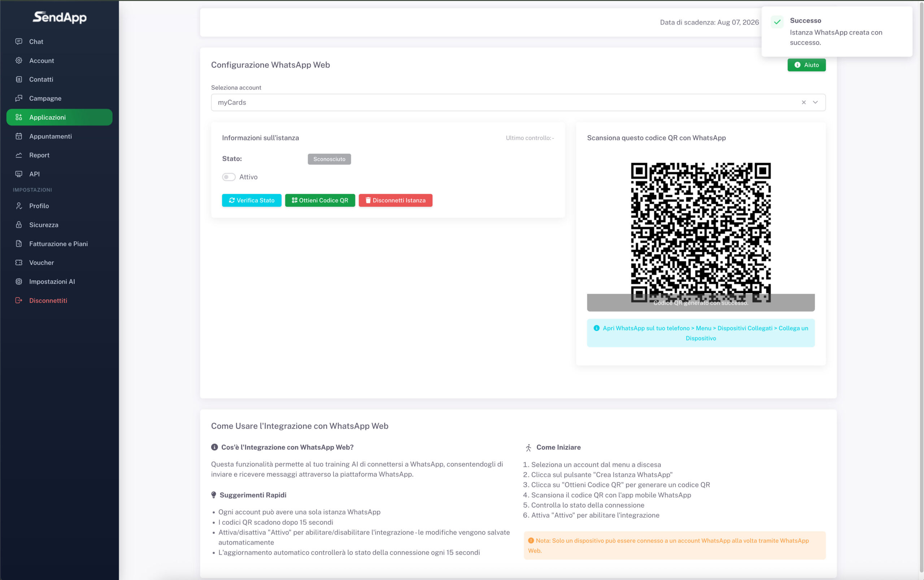Open Fatturazione e Piani

pyautogui.click(x=60, y=244)
